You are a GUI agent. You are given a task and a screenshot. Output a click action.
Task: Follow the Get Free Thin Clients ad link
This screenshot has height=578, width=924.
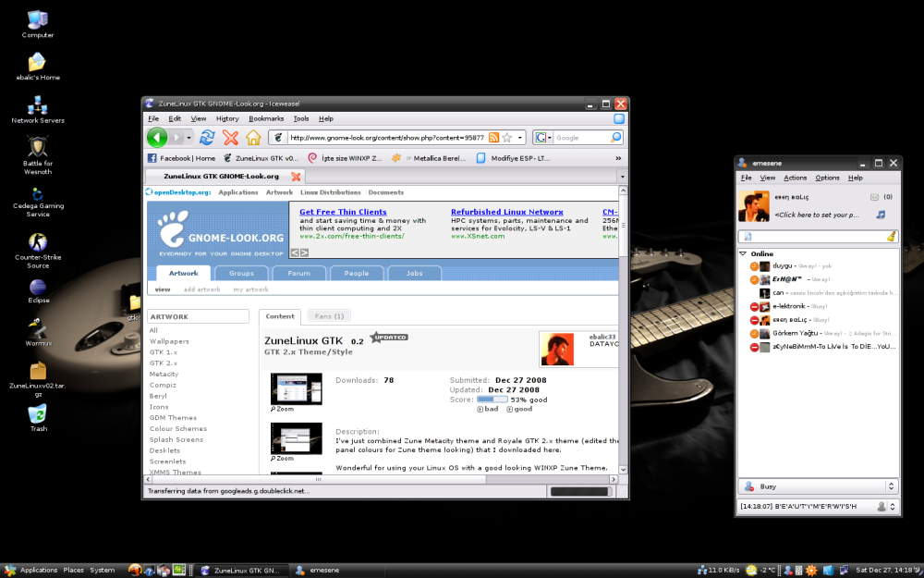[343, 212]
